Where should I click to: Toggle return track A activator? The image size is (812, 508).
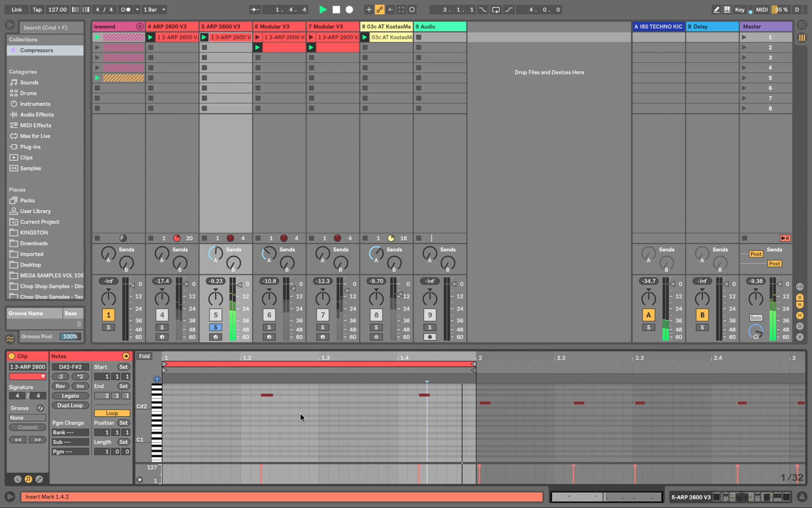coord(648,315)
